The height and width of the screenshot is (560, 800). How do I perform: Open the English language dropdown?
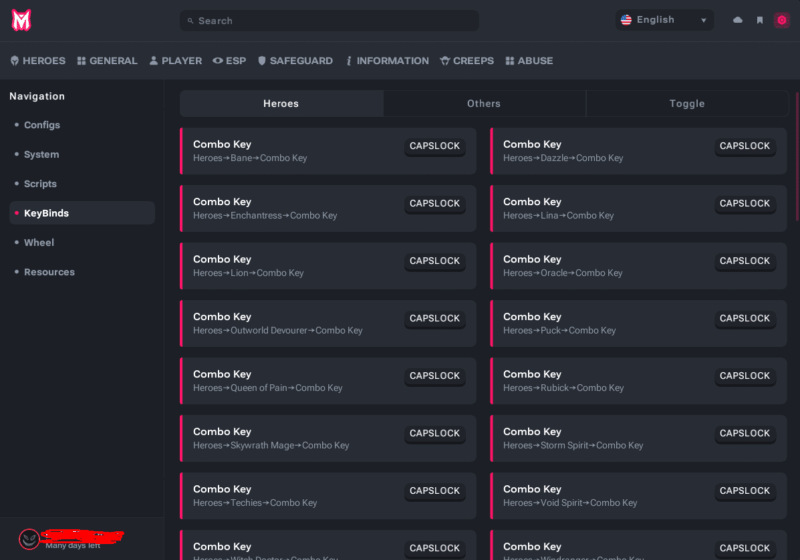(x=664, y=20)
